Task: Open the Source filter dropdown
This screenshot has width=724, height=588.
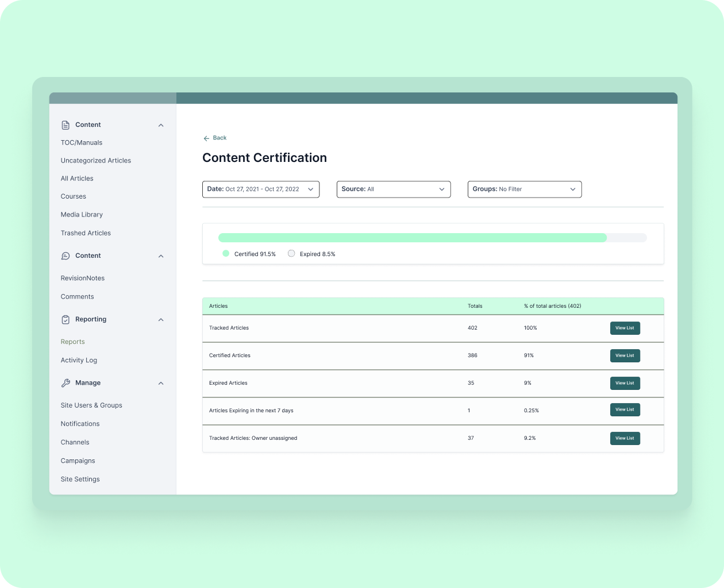Action: tap(394, 189)
